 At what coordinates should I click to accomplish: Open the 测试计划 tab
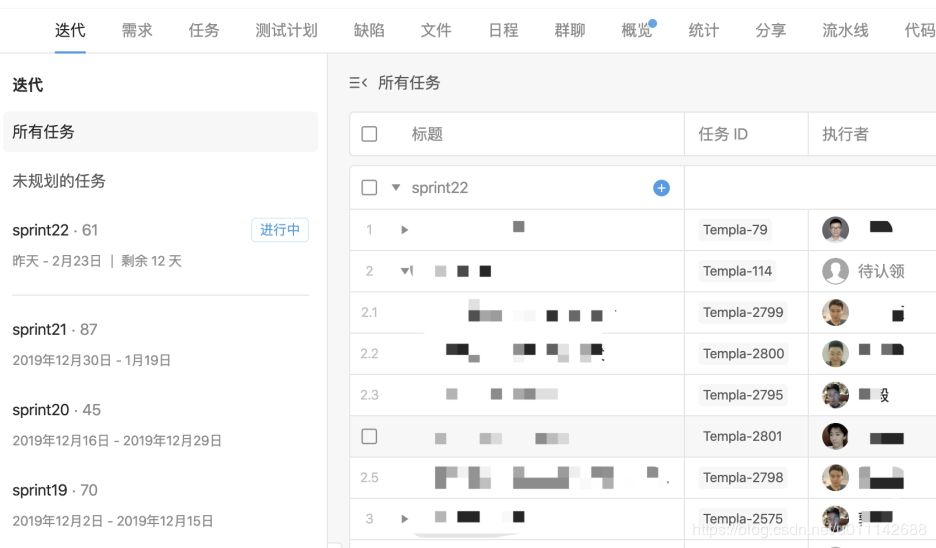click(286, 30)
